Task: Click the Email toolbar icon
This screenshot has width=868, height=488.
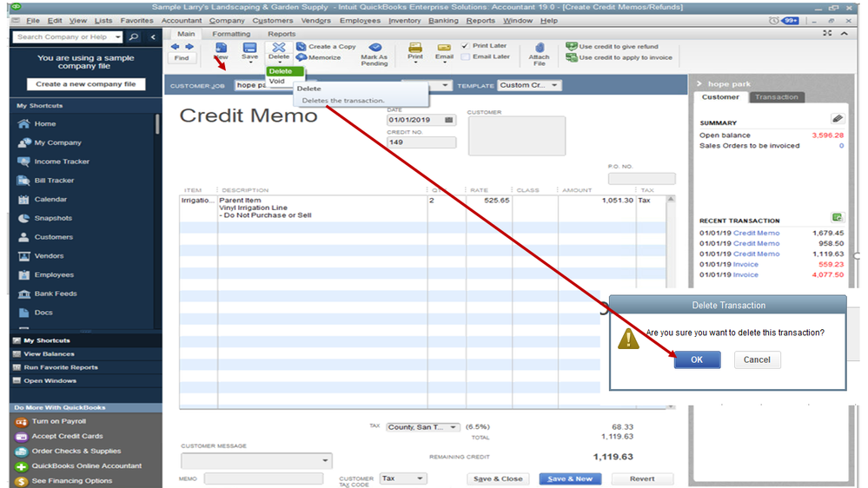Action: coord(444,48)
